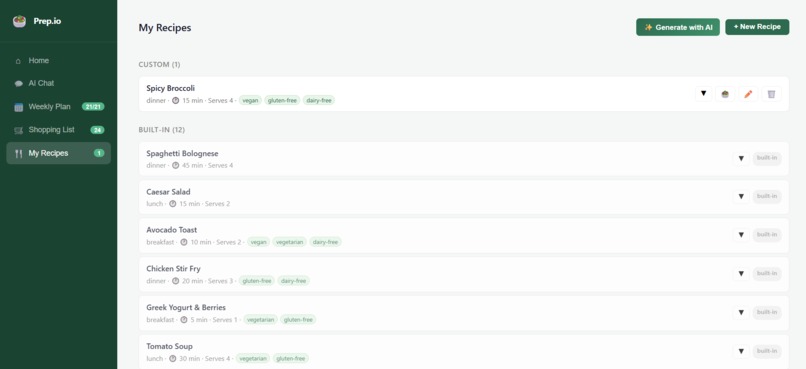The height and width of the screenshot is (369, 806).
Task: Expand the Caesar Salad recipe details
Action: pos(741,197)
